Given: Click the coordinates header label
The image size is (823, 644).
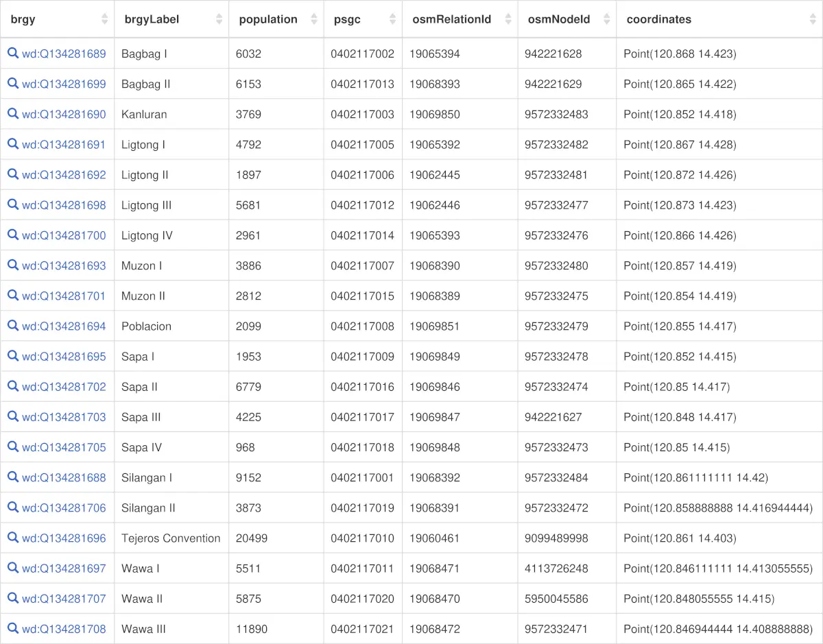Looking at the screenshot, I should [x=658, y=19].
